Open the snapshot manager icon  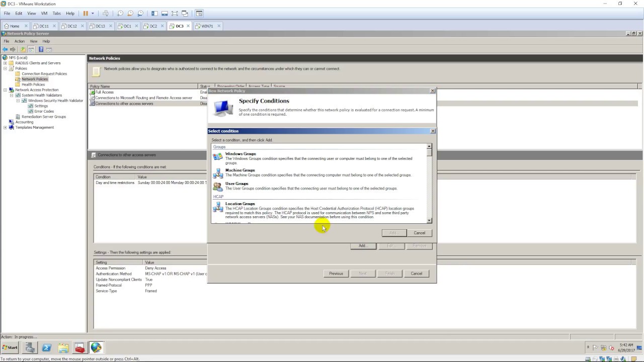[x=140, y=13]
